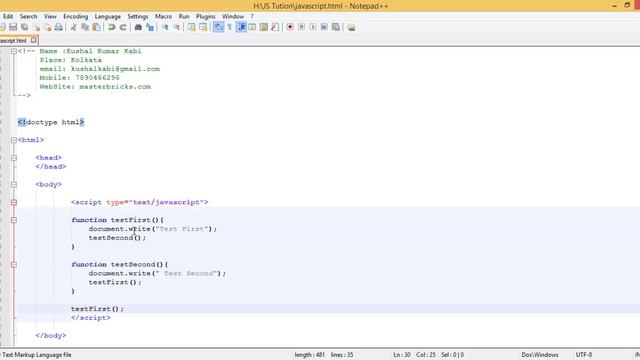This screenshot has height=360, width=640.
Task: Click the Save All toolbar icon
Action: [x=24, y=27]
